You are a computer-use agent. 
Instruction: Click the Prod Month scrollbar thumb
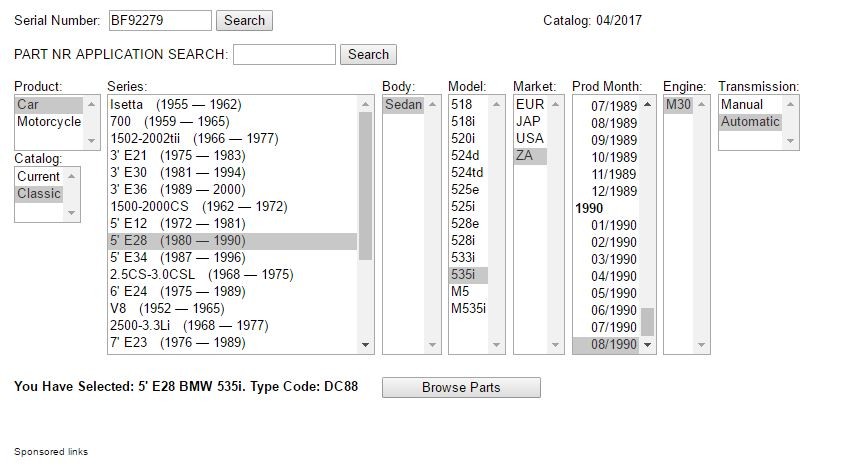click(x=647, y=322)
